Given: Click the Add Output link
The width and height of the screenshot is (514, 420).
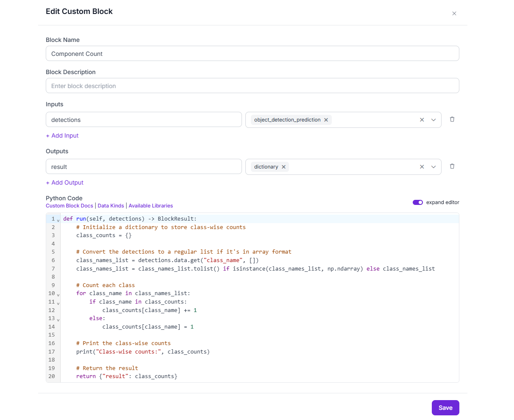Looking at the screenshot, I should pos(65,182).
